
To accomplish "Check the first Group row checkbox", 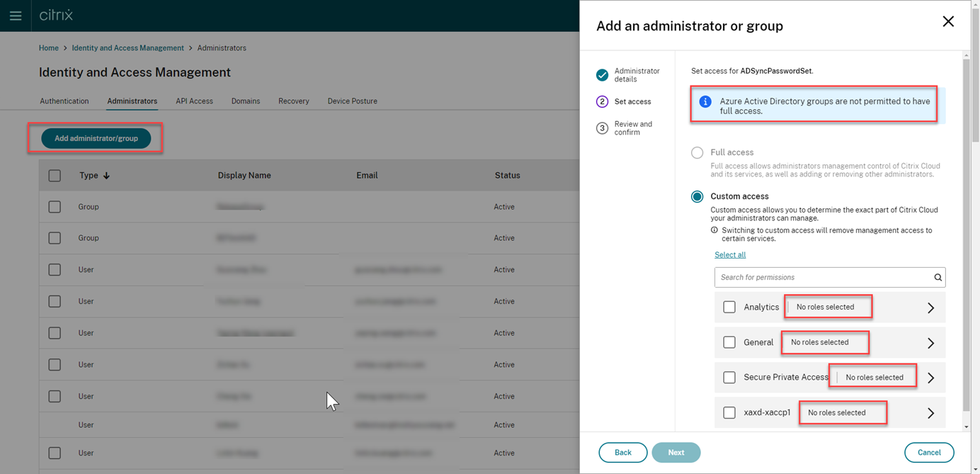I will coord(55,207).
